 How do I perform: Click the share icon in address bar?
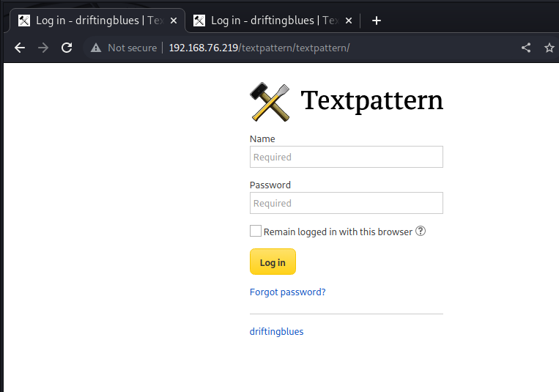(526, 48)
